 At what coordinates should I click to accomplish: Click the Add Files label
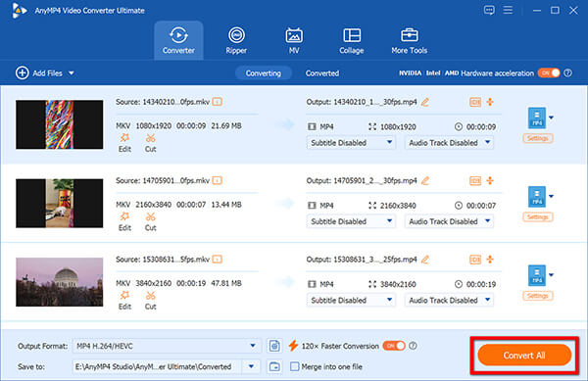(x=47, y=73)
